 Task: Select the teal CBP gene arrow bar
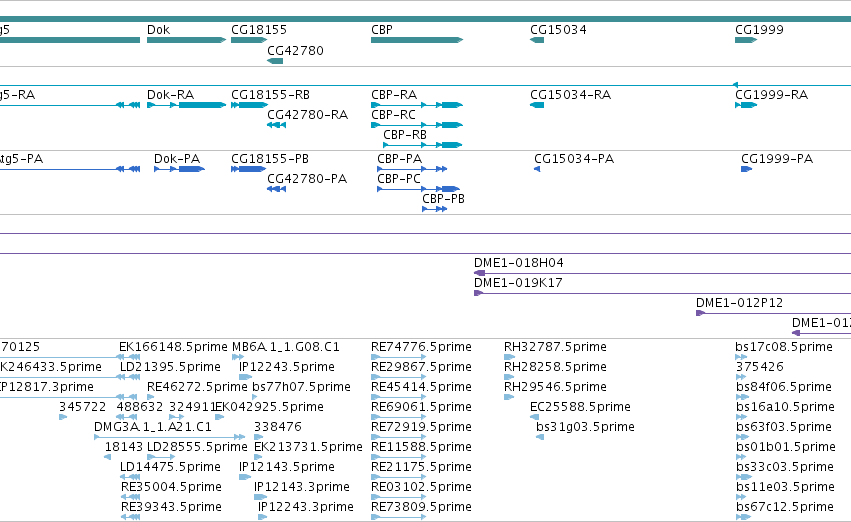417,40
